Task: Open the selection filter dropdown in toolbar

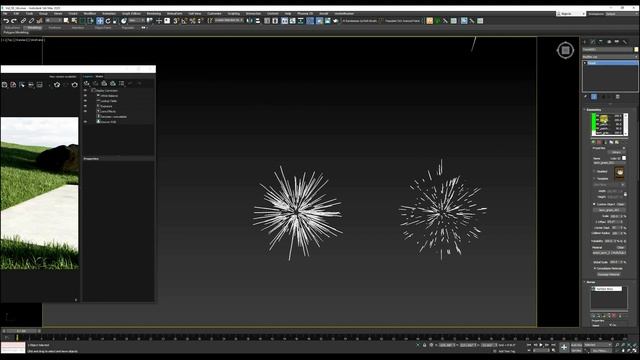Action: [54, 20]
